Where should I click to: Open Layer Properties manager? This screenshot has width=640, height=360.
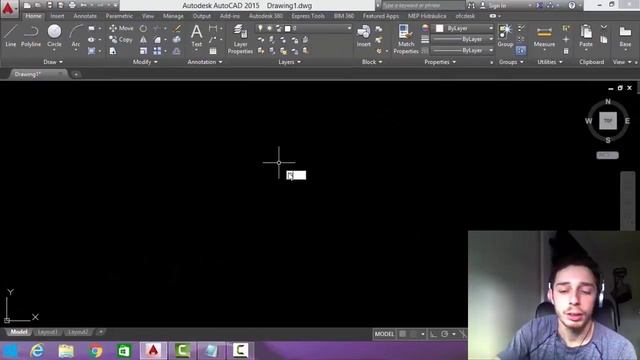tap(240, 39)
